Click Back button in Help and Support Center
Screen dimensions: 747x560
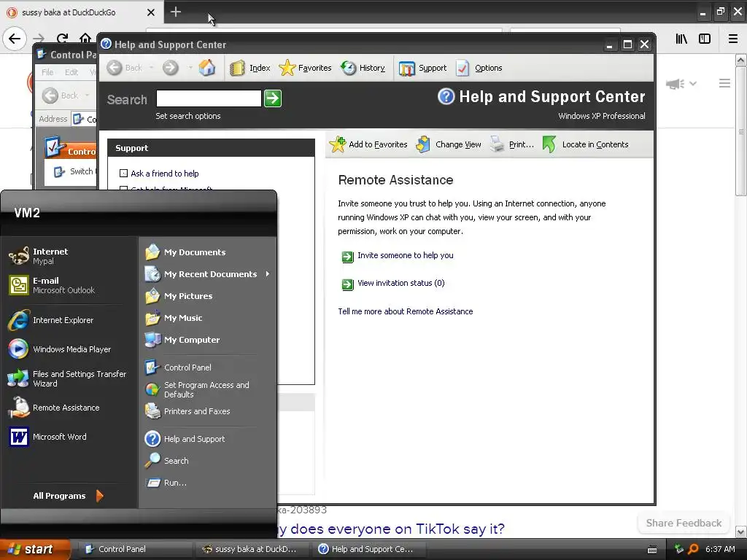click(124, 68)
